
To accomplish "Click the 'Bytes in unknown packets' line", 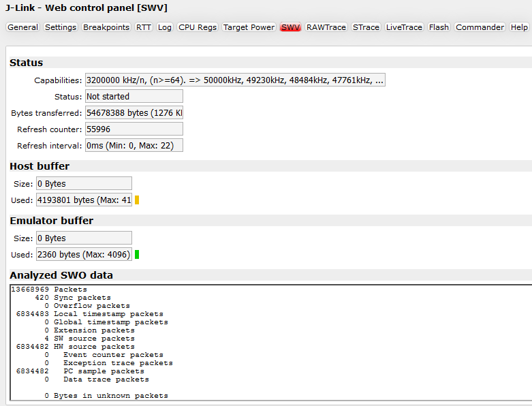I will coord(106,396).
